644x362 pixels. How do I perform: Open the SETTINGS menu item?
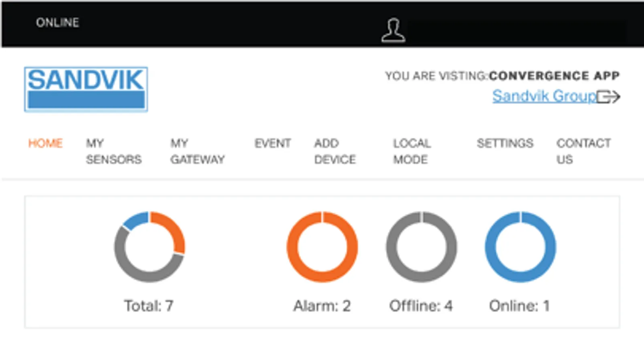[505, 143]
